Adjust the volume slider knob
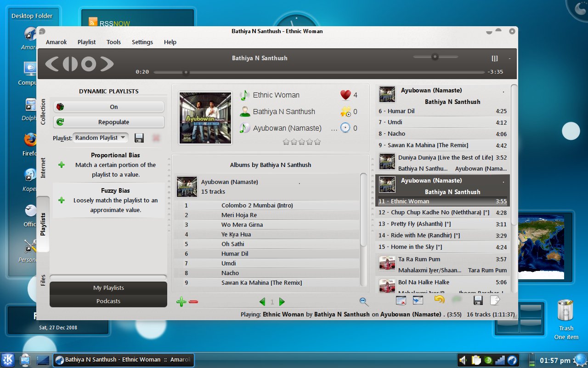Viewport: 588px width, 368px height. [x=435, y=57]
